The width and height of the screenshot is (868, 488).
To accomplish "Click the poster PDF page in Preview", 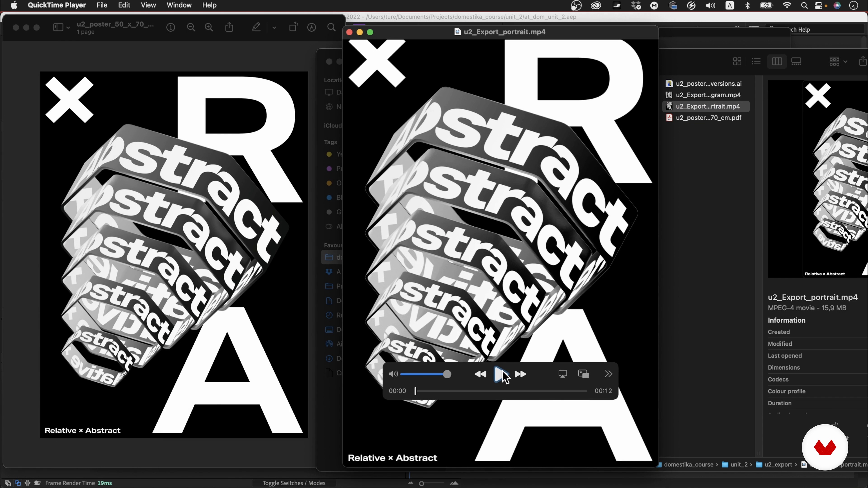I will click(x=174, y=255).
